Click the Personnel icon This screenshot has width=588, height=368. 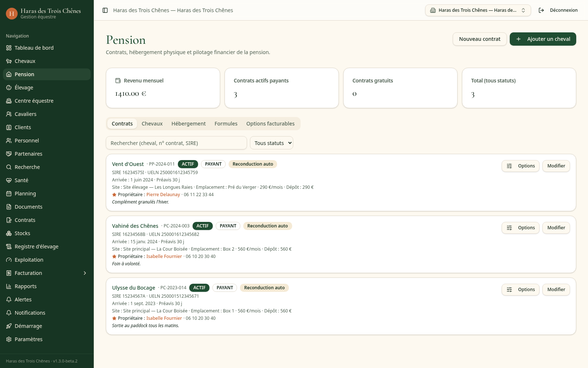click(x=9, y=141)
